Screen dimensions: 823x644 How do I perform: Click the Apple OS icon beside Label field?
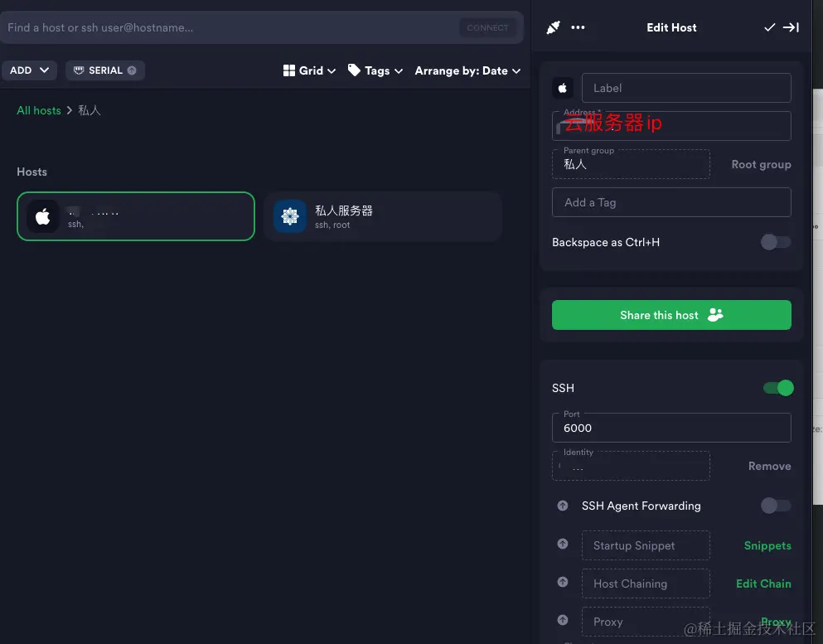coord(562,88)
